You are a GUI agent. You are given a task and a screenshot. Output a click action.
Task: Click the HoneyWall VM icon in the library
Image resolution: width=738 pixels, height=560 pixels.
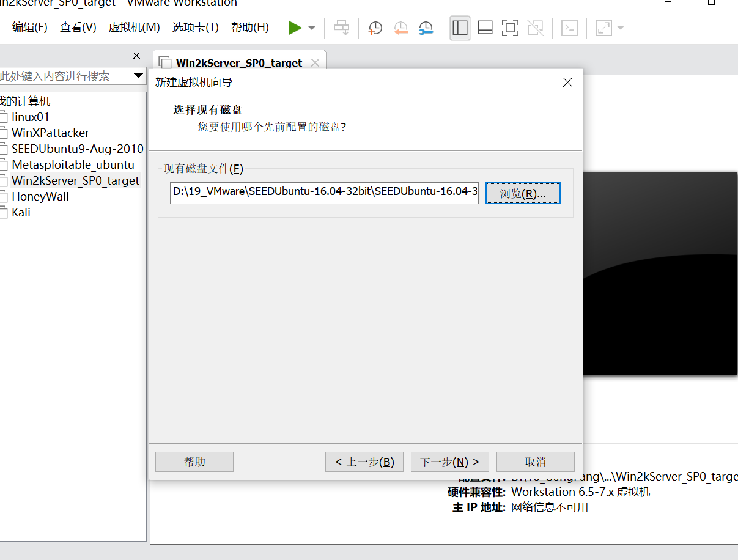3,196
